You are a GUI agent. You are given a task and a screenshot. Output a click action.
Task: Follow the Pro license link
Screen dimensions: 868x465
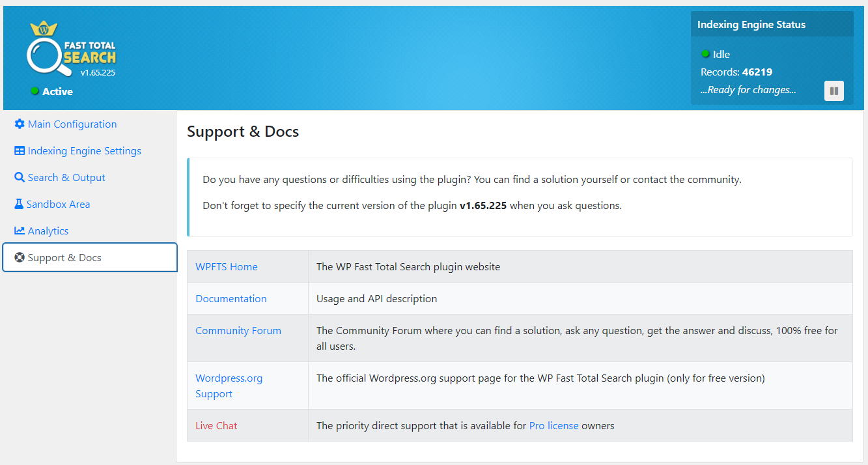coord(553,425)
